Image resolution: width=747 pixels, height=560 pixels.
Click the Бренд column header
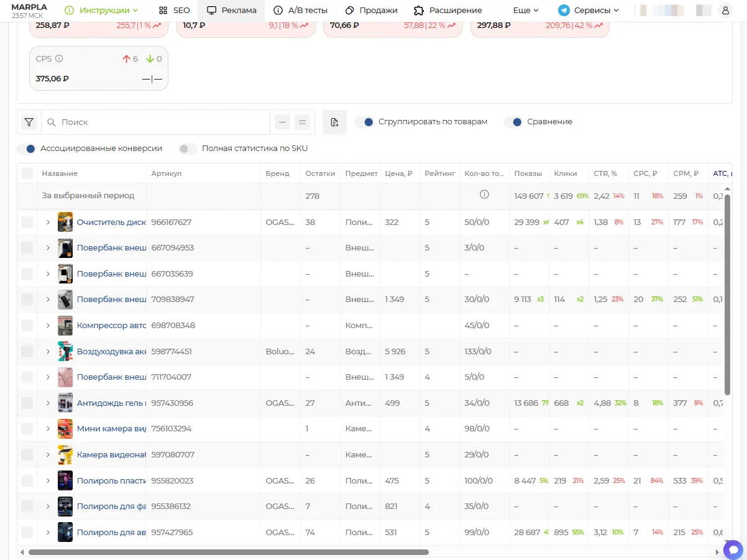point(277,173)
